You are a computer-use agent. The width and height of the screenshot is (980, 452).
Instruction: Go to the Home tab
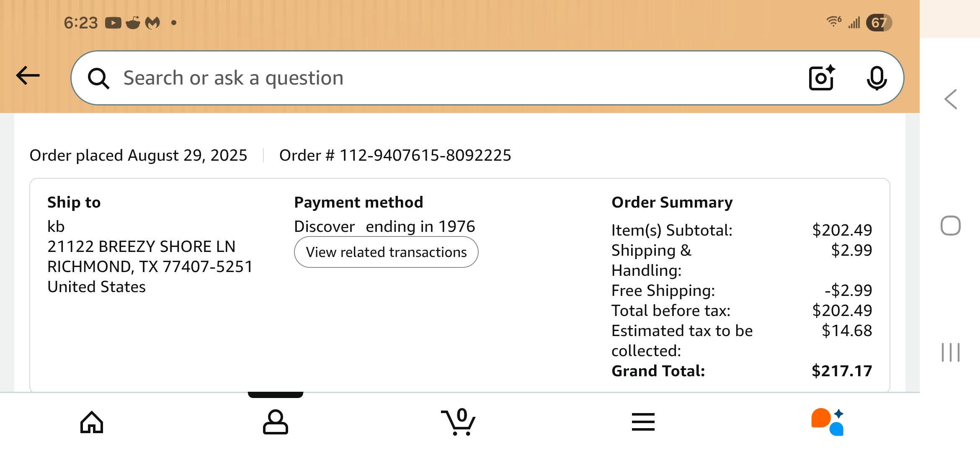click(x=92, y=422)
